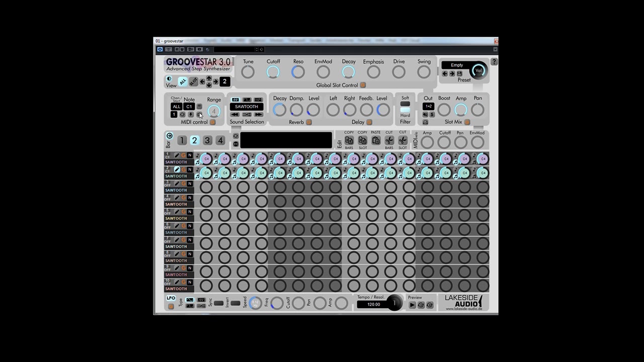Click the first C4 step in slot 1
The height and width of the screenshot is (362, 644).
click(x=206, y=159)
